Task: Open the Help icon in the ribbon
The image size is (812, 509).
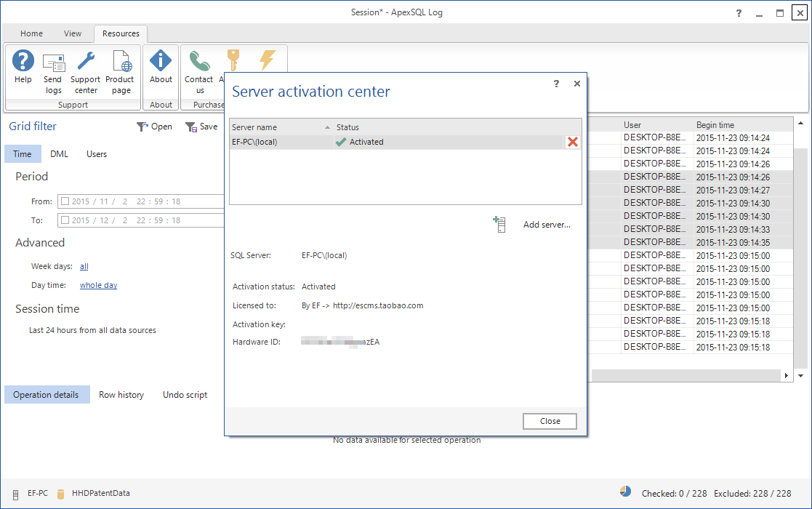Action: (23, 60)
